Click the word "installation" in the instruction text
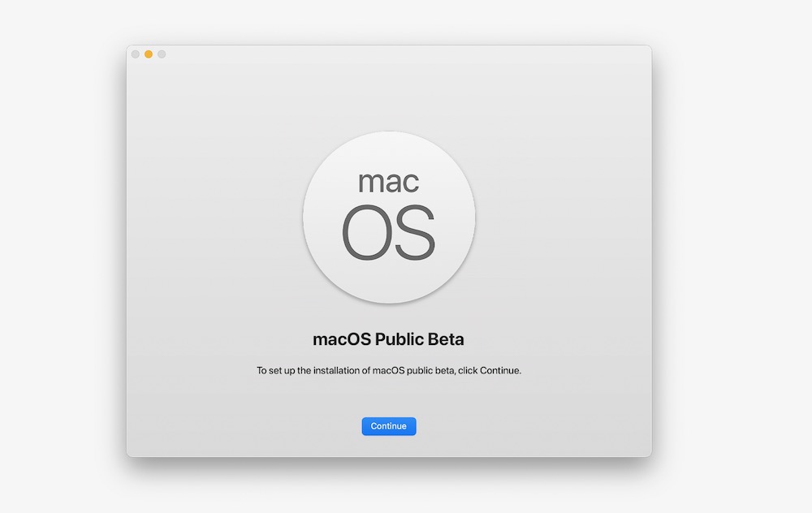The image size is (812, 513). (x=335, y=371)
